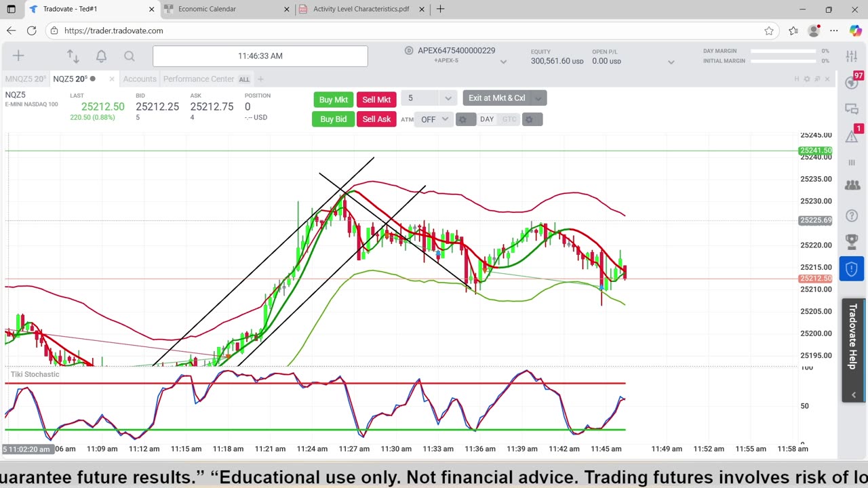Select DAY time-in-force option
Screen dimensions: 868x488
[487, 119]
